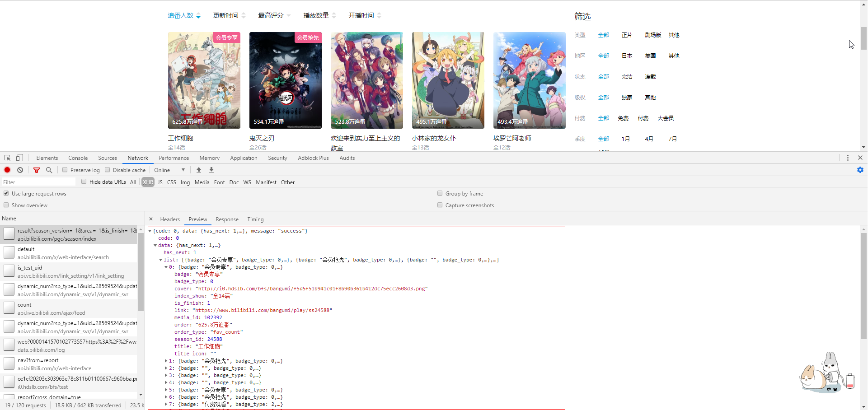Screen dimensions: 868x410
Task: Toggle the device toolbar emulation icon
Action: 19,158
